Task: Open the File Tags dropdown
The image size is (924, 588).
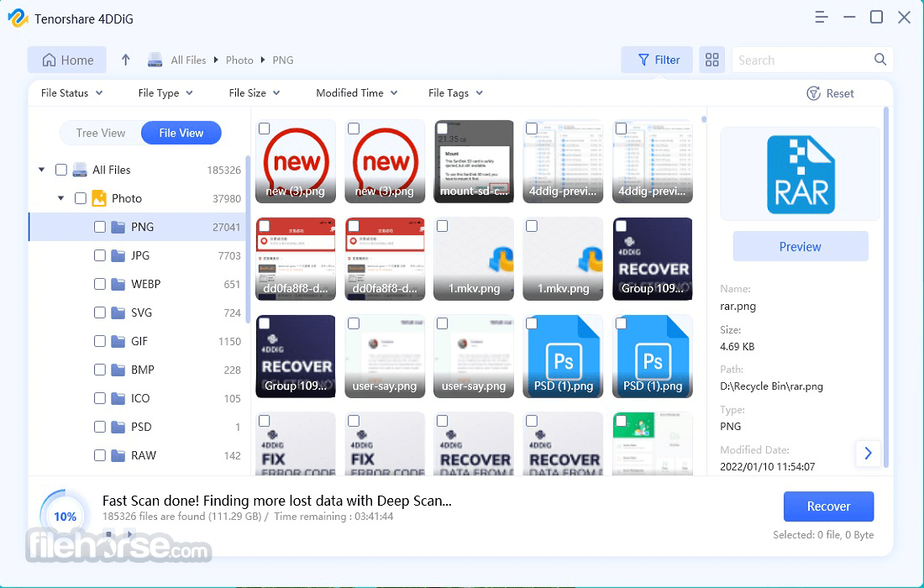Action: click(455, 92)
